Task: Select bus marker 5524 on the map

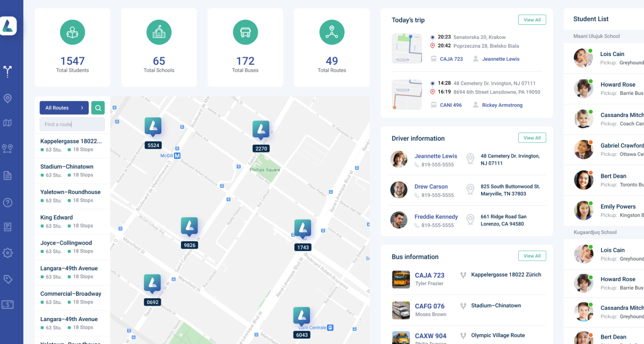Action: 153,128
